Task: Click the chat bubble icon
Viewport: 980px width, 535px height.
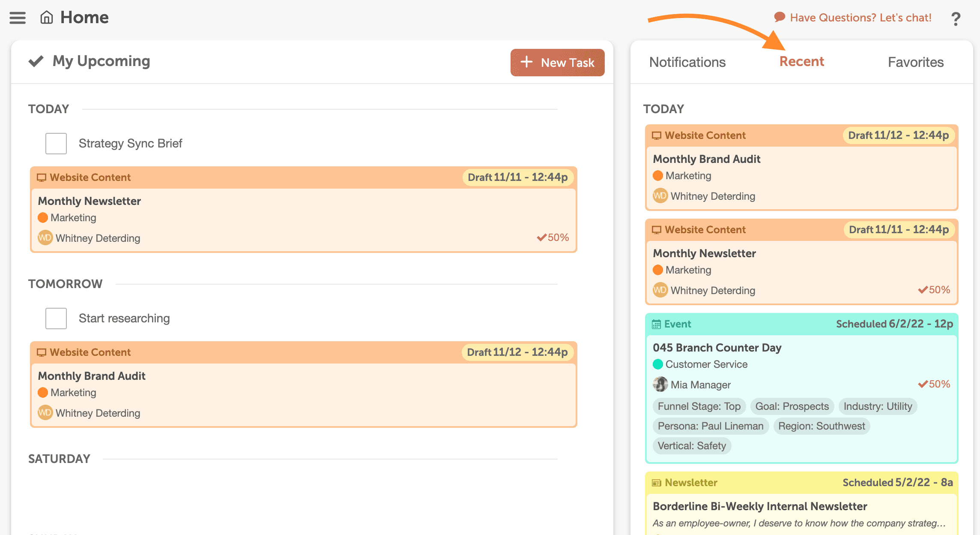Action: click(780, 17)
